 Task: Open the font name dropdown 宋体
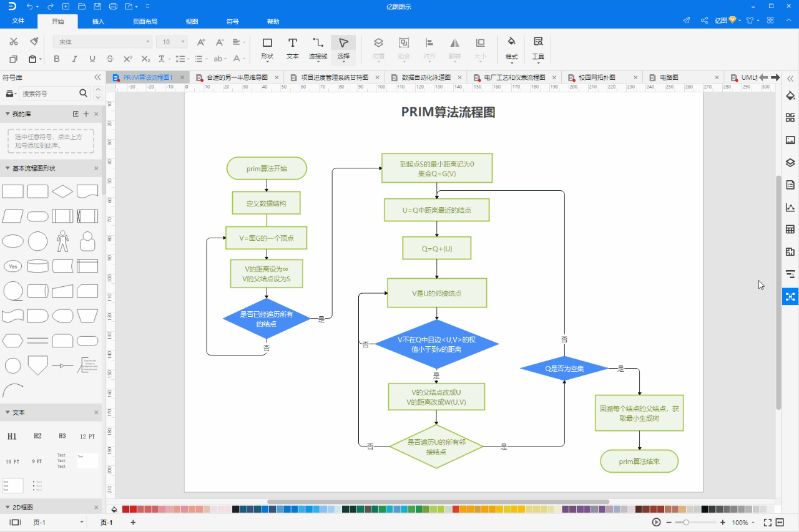point(103,42)
